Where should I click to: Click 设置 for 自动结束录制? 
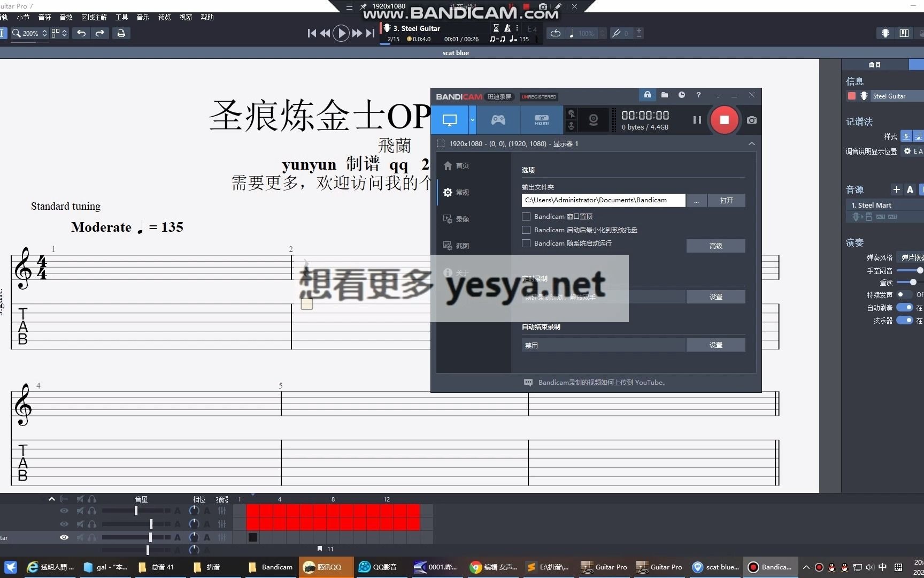point(715,345)
